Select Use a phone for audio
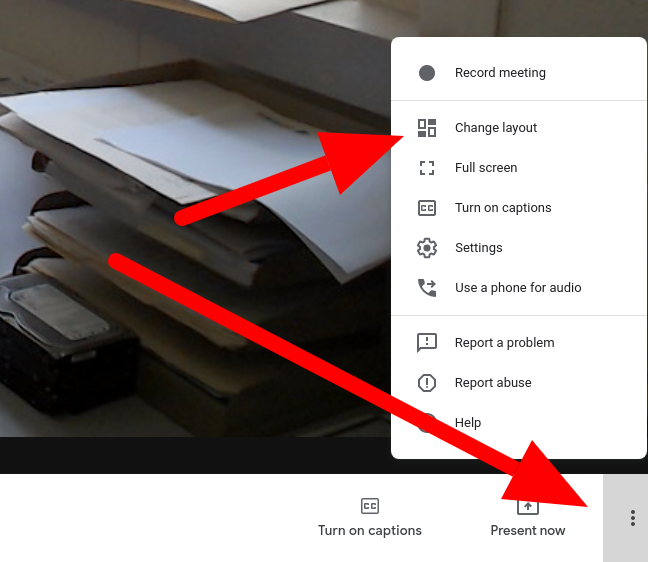The image size is (648, 562). coord(518,288)
